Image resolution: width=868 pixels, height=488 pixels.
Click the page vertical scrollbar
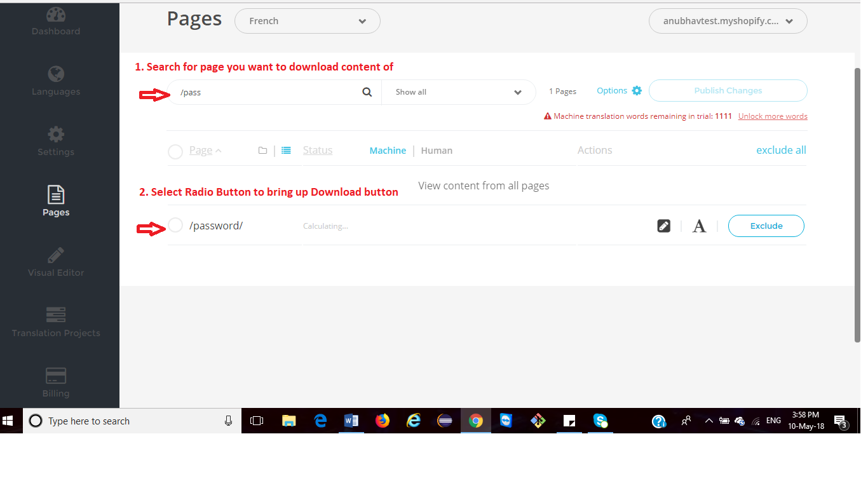point(857,203)
